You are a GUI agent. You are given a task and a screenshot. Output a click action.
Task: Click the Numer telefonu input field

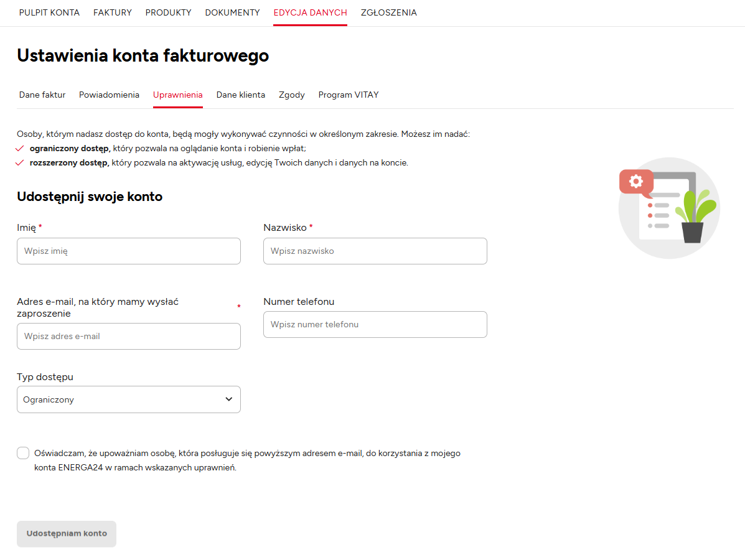coord(375,325)
